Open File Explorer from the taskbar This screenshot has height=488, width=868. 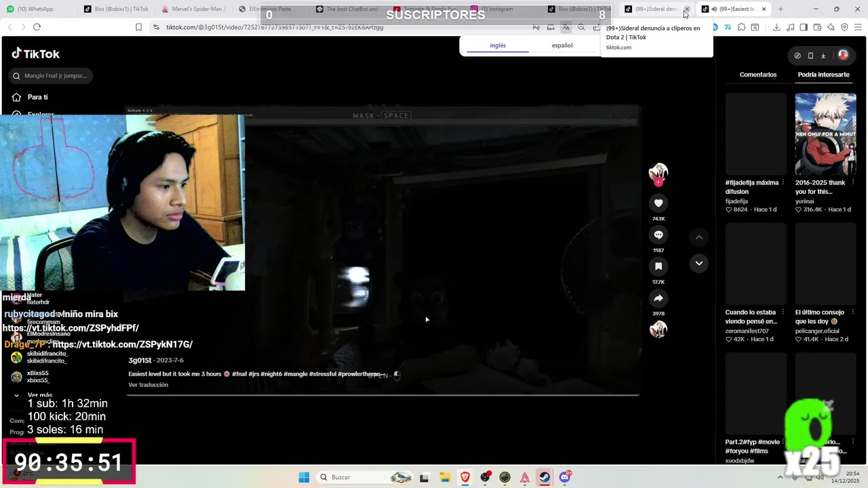445,477
